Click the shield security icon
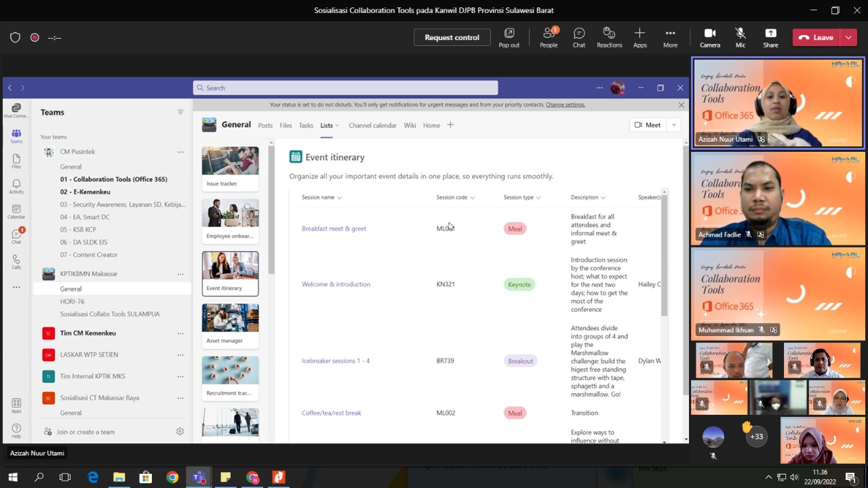Screen dimensions: 868x488 15,37
